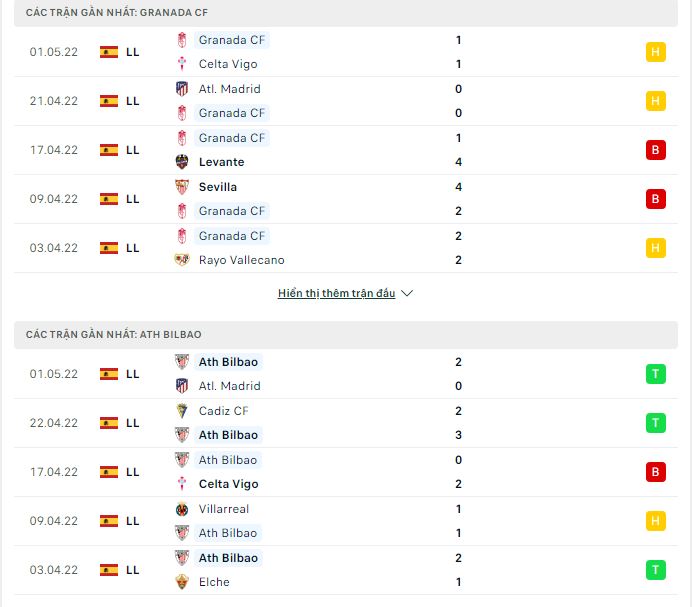Viewport: 692px width, 607px height.
Task: Click the Cadiz CF crest icon
Action: tap(182, 411)
